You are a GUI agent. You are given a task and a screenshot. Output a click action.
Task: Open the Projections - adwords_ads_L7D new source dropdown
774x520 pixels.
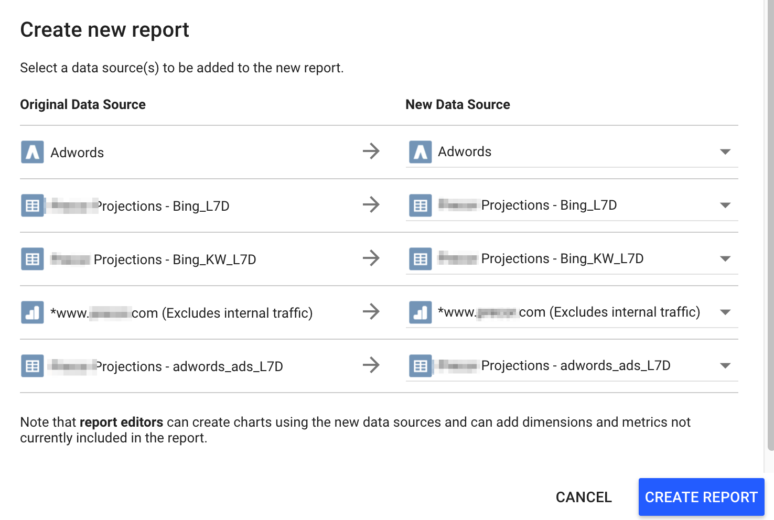pyautogui.click(x=572, y=365)
